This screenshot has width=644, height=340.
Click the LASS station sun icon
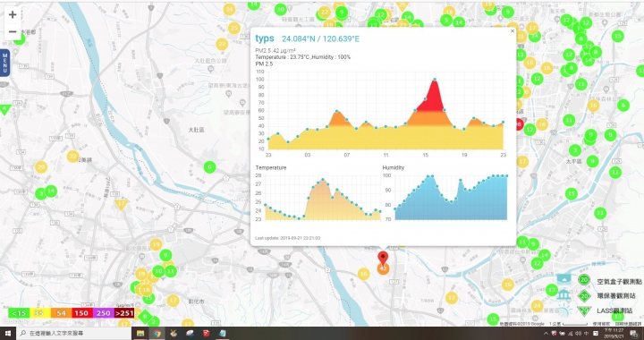564,311
